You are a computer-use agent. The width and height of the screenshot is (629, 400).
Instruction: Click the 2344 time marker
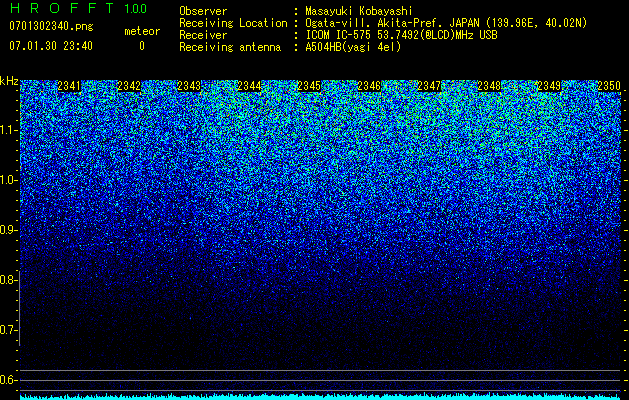(249, 86)
